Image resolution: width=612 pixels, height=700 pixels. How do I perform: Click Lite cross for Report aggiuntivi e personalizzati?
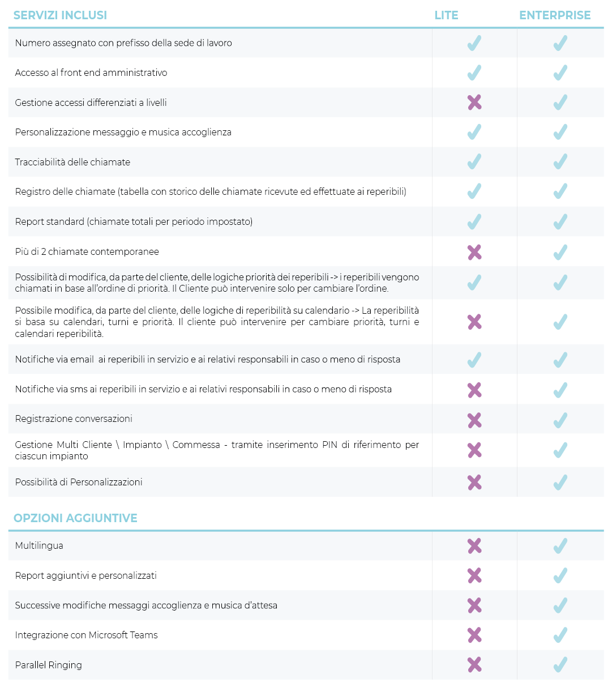pos(474,575)
